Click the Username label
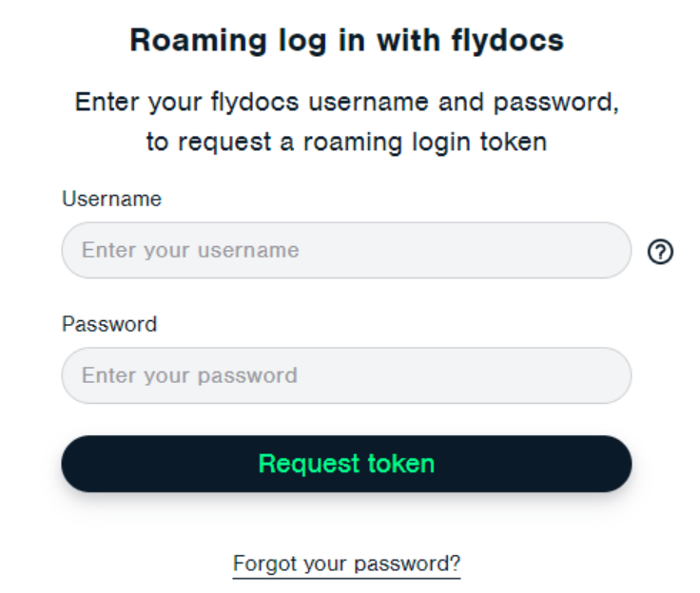 tap(111, 200)
